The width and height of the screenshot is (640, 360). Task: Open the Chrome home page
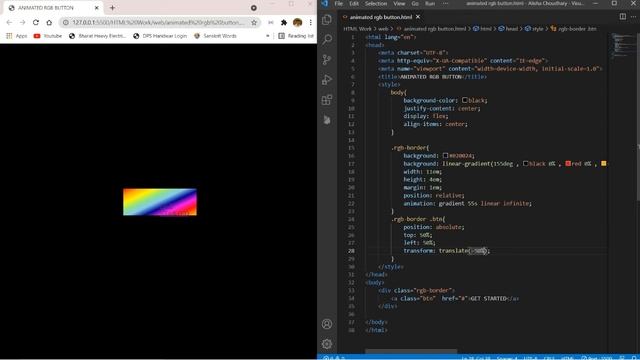pos(49,22)
